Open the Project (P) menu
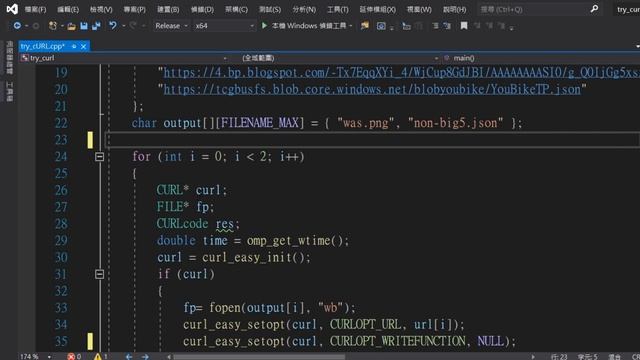The image size is (640, 360). 134,9
